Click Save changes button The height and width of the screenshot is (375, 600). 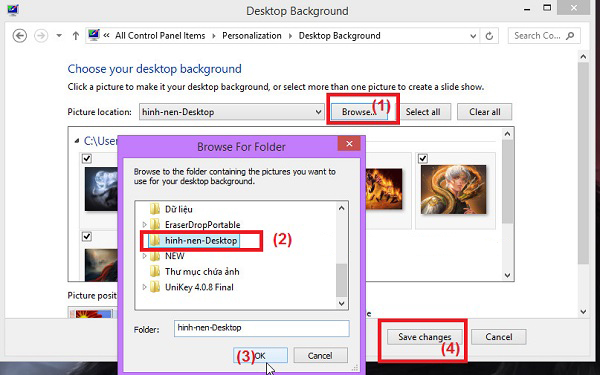[x=425, y=337]
